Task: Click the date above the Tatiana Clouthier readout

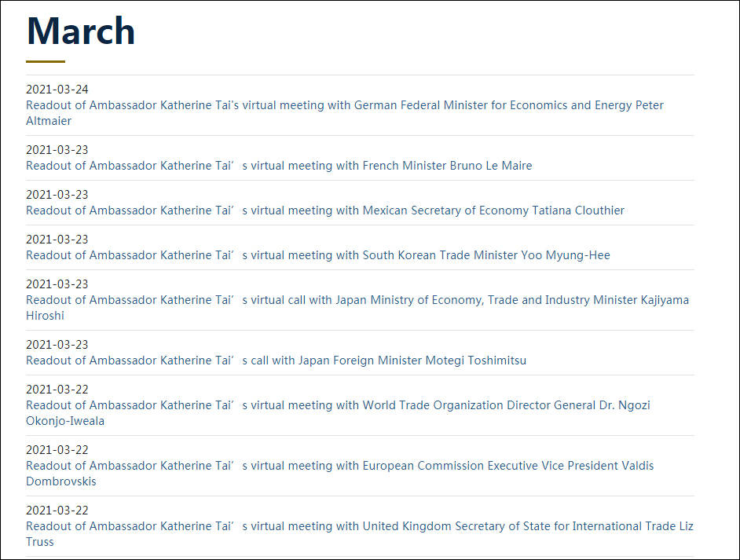Action: click(57, 194)
